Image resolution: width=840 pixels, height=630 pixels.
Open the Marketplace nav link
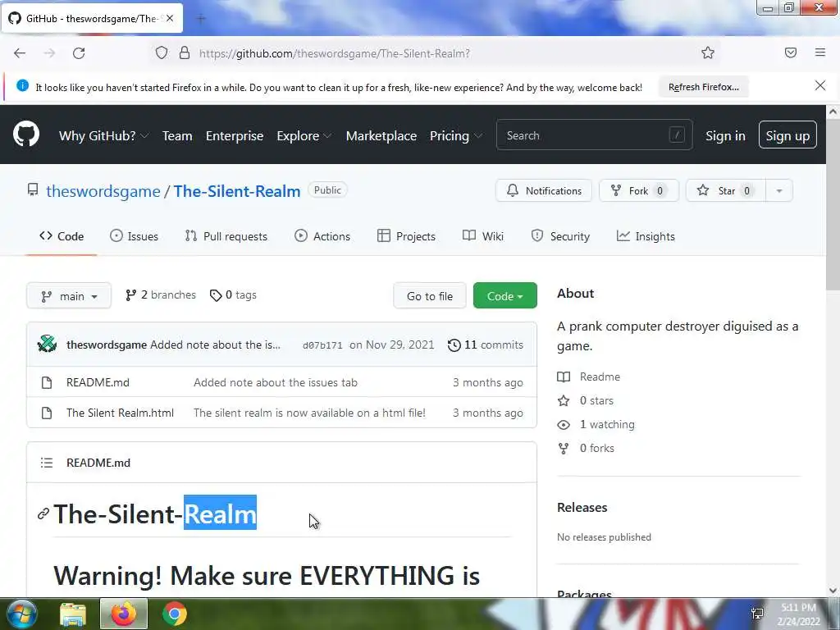(381, 135)
